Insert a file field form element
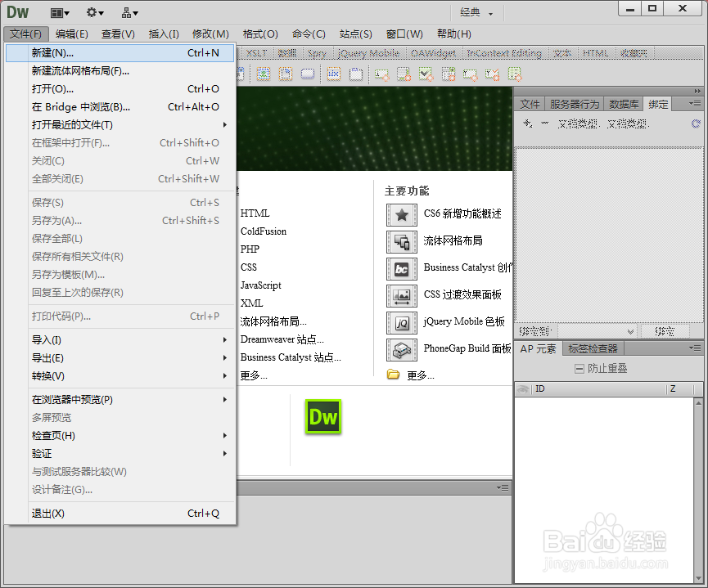Viewport: 708px width, 588px height. click(286, 74)
